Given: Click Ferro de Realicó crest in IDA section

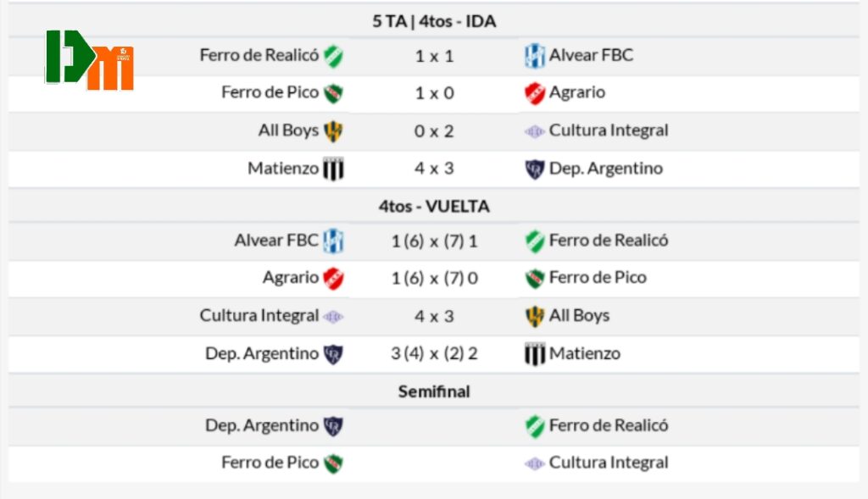Looking at the screenshot, I should pyautogui.click(x=333, y=56).
